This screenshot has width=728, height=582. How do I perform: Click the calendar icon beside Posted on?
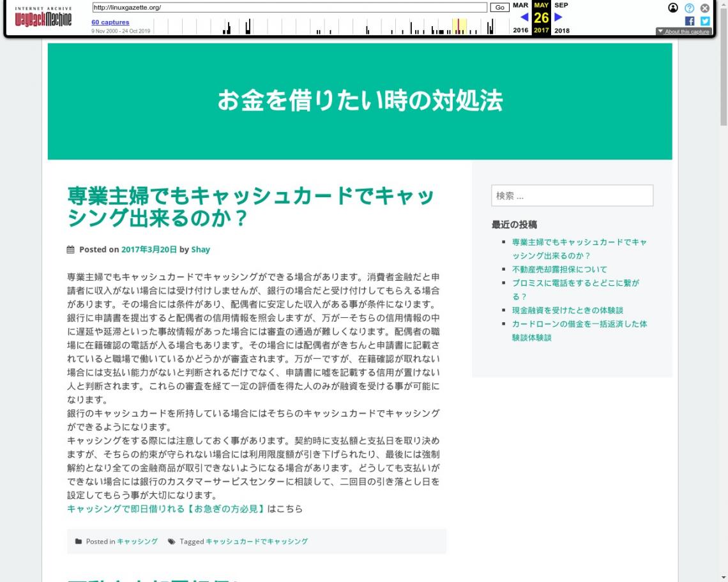pyautogui.click(x=71, y=250)
